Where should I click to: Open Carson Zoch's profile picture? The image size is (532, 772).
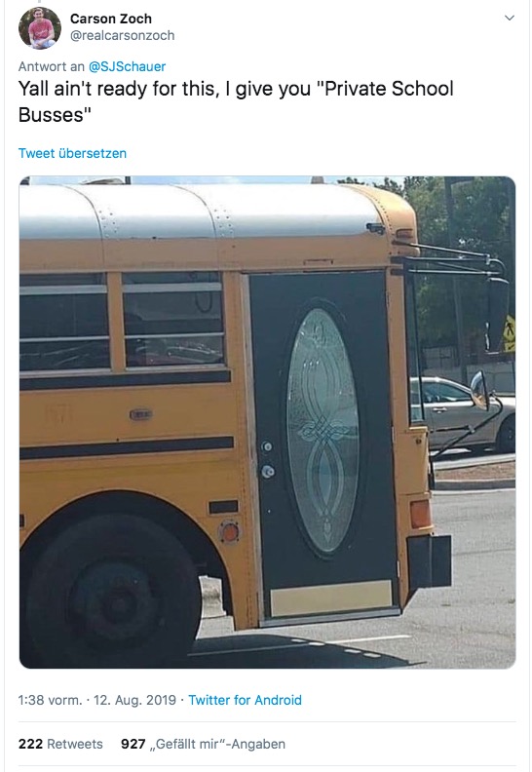coord(40,28)
